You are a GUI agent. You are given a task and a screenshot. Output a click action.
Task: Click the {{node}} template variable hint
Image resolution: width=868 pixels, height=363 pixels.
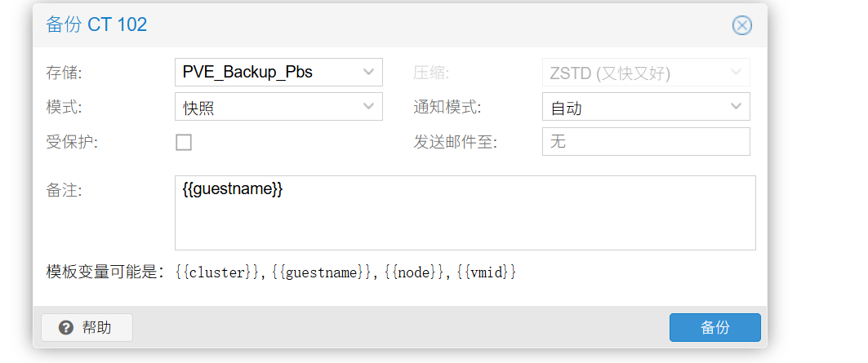[413, 272]
